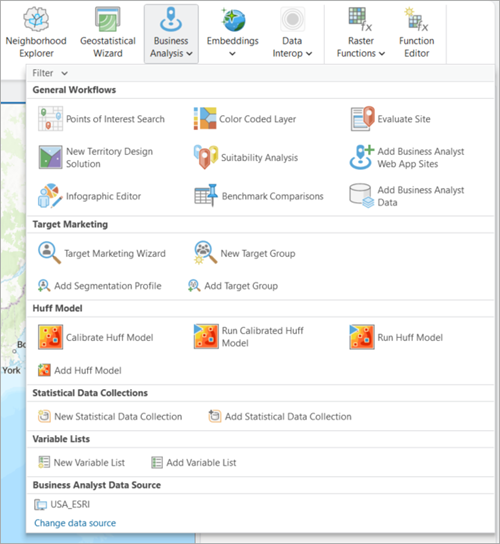Click the Raster Functions icon
500x544 pixels.
(x=360, y=19)
